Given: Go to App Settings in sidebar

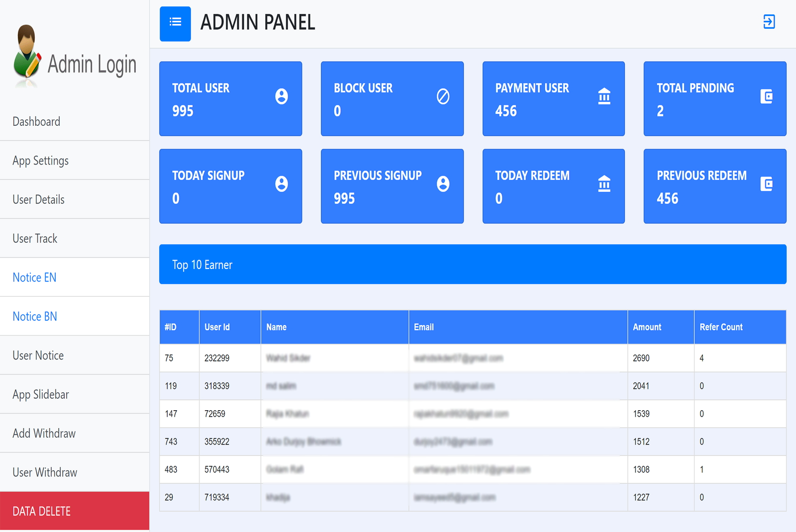Looking at the screenshot, I should coord(40,161).
